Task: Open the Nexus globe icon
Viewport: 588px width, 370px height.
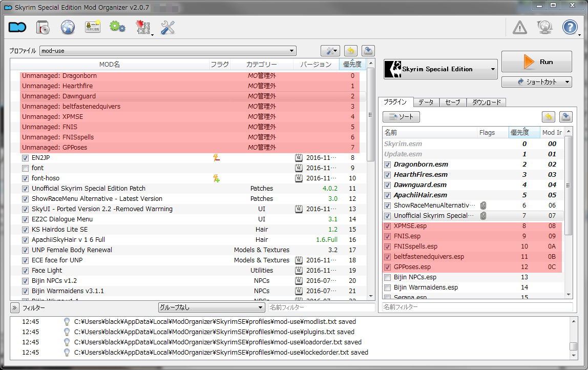Action: tap(68, 27)
